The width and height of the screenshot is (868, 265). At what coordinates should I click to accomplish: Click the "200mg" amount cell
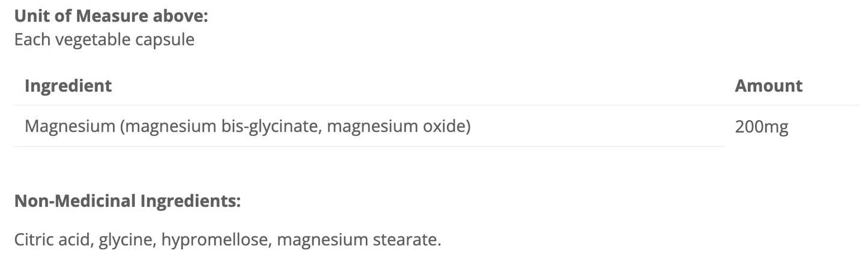click(761, 127)
